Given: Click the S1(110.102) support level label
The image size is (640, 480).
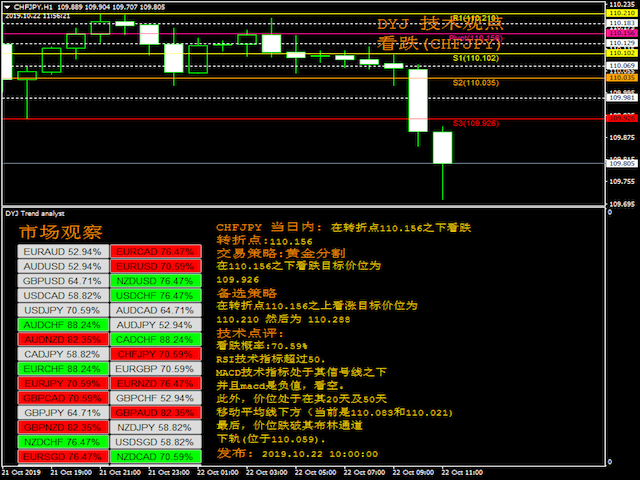Looking at the screenshot, I should coord(476,58).
